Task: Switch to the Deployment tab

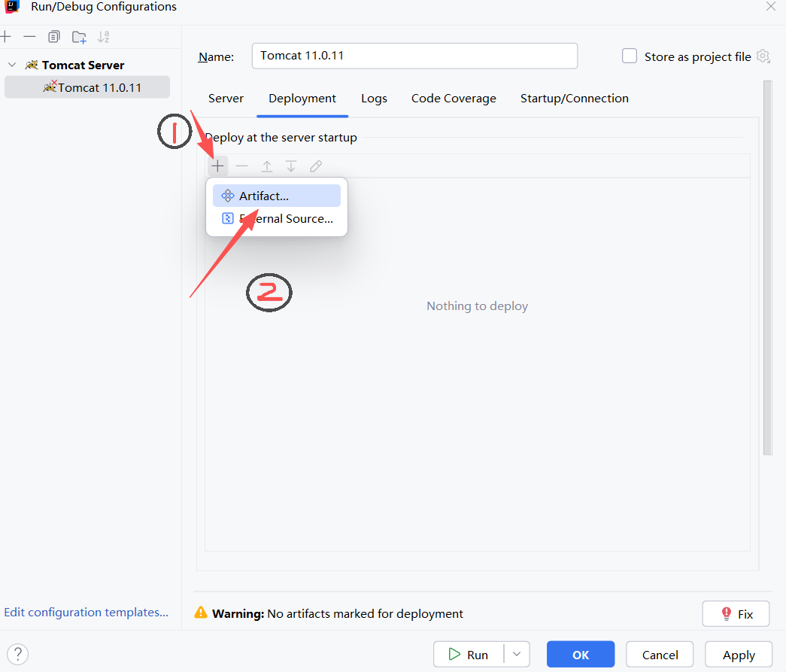Action: [302, 99]
